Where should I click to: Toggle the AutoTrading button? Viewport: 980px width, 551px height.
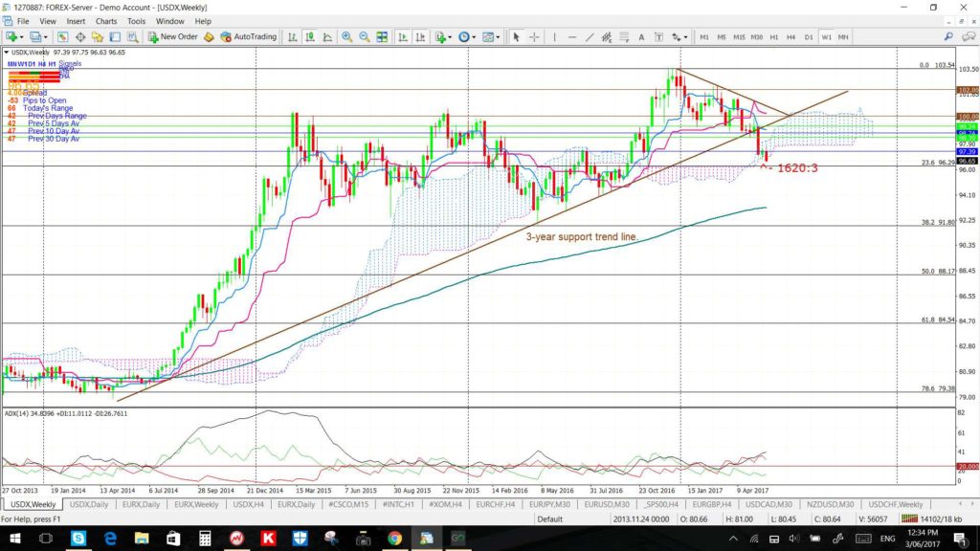[248, 37]
